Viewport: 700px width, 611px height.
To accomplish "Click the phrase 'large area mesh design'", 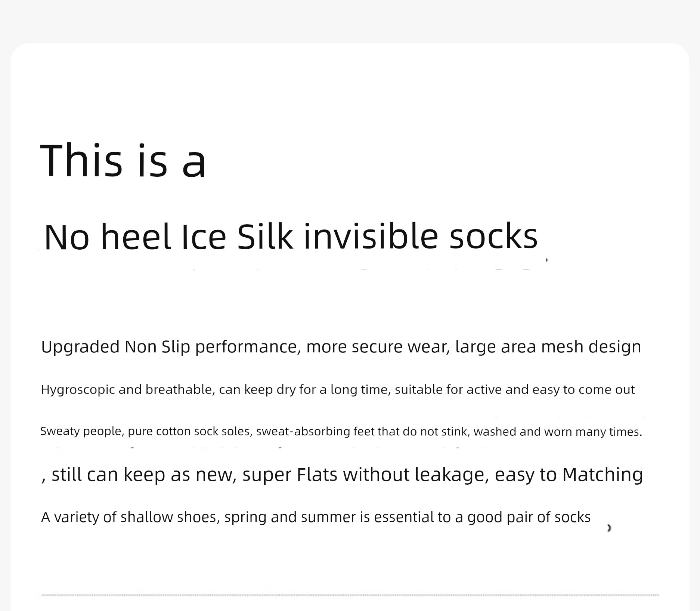I will [x=548, y=347].
